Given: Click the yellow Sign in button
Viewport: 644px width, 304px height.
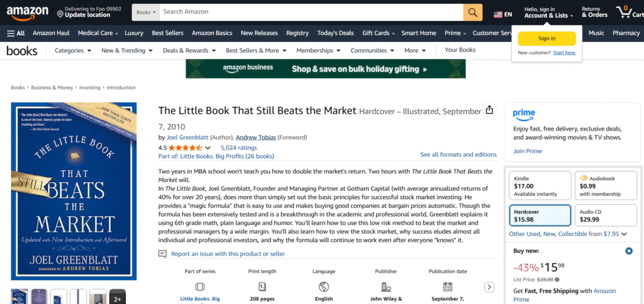Looking at the screenshot, I should tap(547, 38).
